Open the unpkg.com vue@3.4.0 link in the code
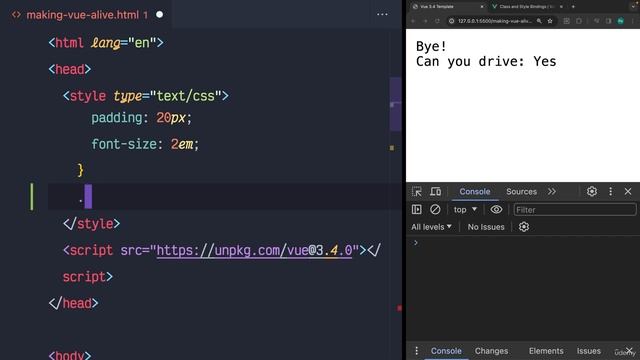This screenshot has height=360, width=640. [254, 250]
